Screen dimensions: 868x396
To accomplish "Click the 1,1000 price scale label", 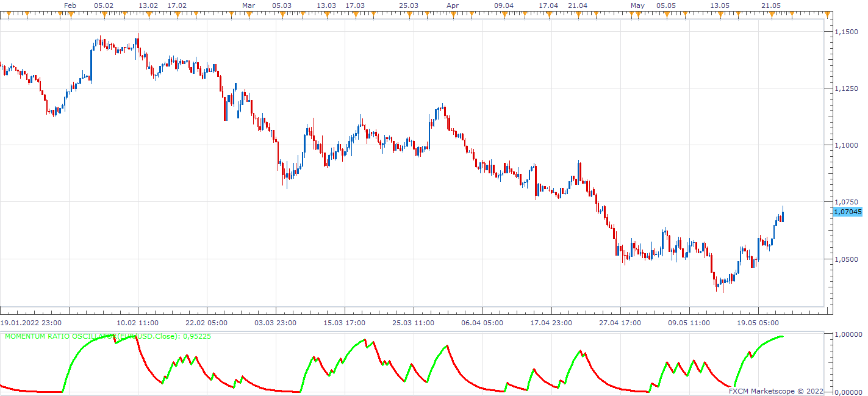I will [845, 145].
